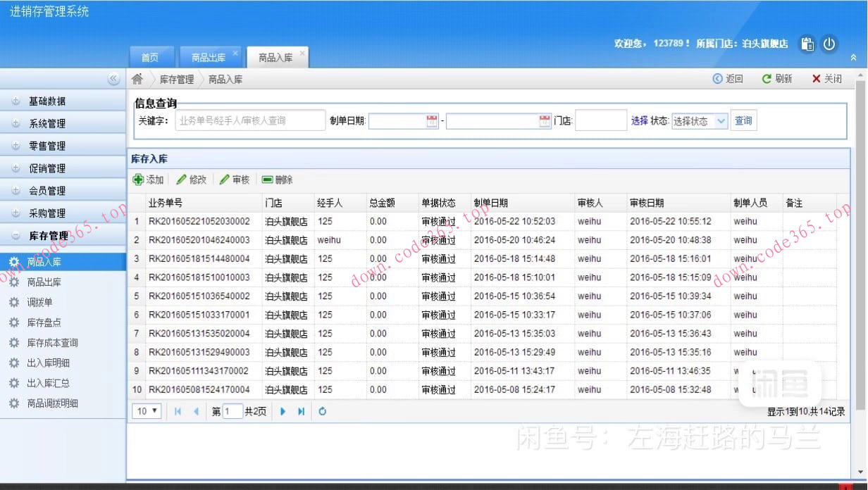This screenshot has height=490, width=868.
Task: Click the 删除 delete icon
Action: pos(267,179)
